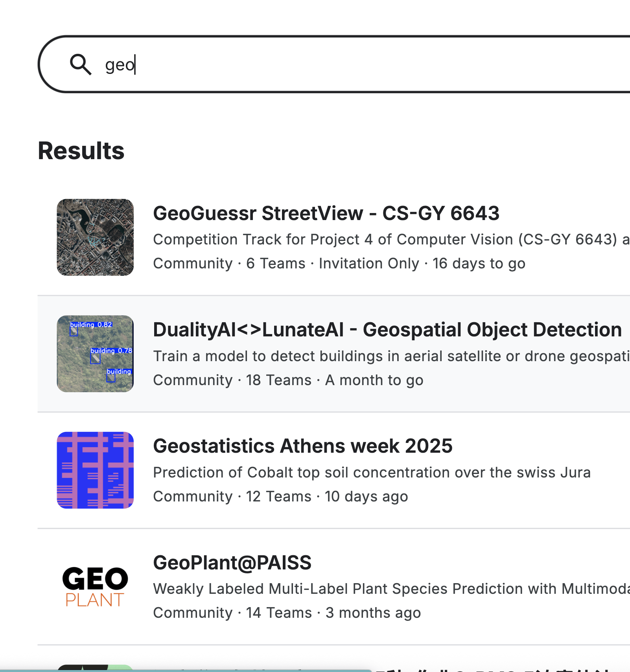The image size is (630, 672).
Task: Open the GeoGuessr satellite map thumbnail
Action: (x=95, y=237)
